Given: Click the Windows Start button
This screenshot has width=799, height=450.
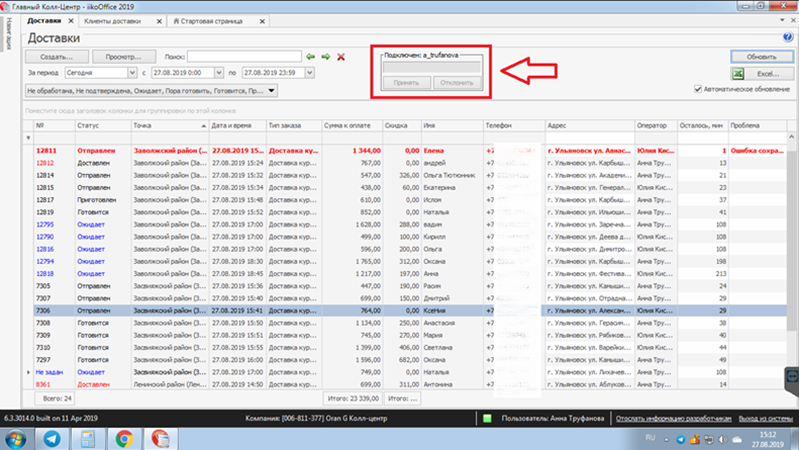Looking at the screenshot, I should pos(15,437).
